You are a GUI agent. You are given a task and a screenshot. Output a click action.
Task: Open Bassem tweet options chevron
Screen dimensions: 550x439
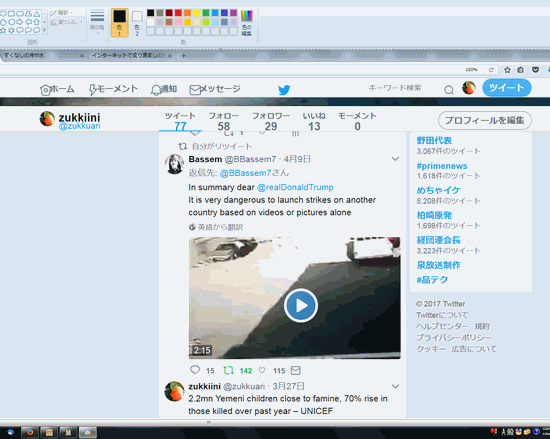[x=395, y=159]
